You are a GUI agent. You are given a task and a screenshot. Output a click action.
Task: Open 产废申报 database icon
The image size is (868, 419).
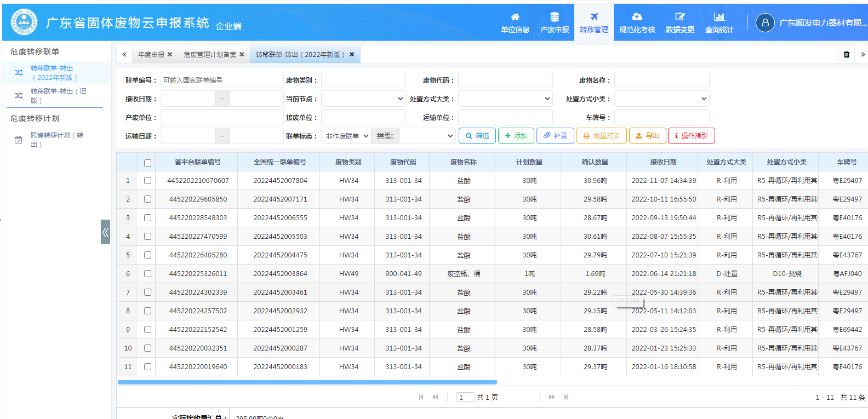(554, 17)
